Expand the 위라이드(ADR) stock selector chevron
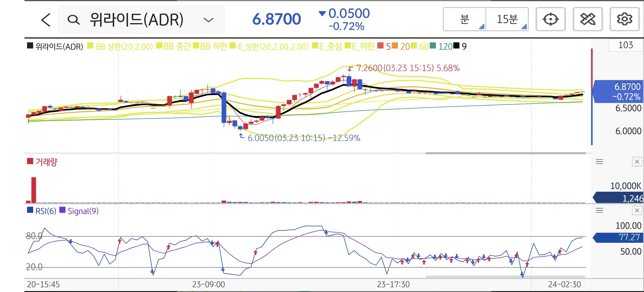The height and width of the screenshot is (292, 644). [208, 20]
